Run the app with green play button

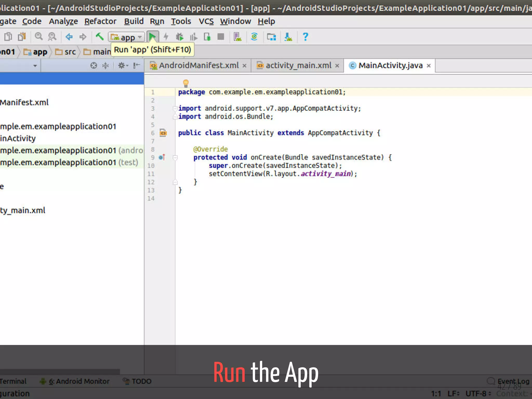[x=152, y=37]
